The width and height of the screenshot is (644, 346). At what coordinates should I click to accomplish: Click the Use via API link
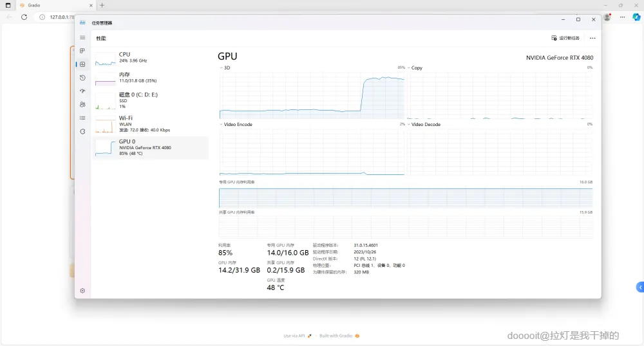pos(298,336)
